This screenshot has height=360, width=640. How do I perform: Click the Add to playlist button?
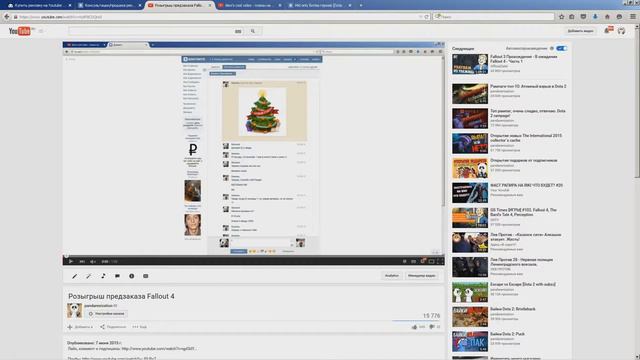tap(80, 327)
